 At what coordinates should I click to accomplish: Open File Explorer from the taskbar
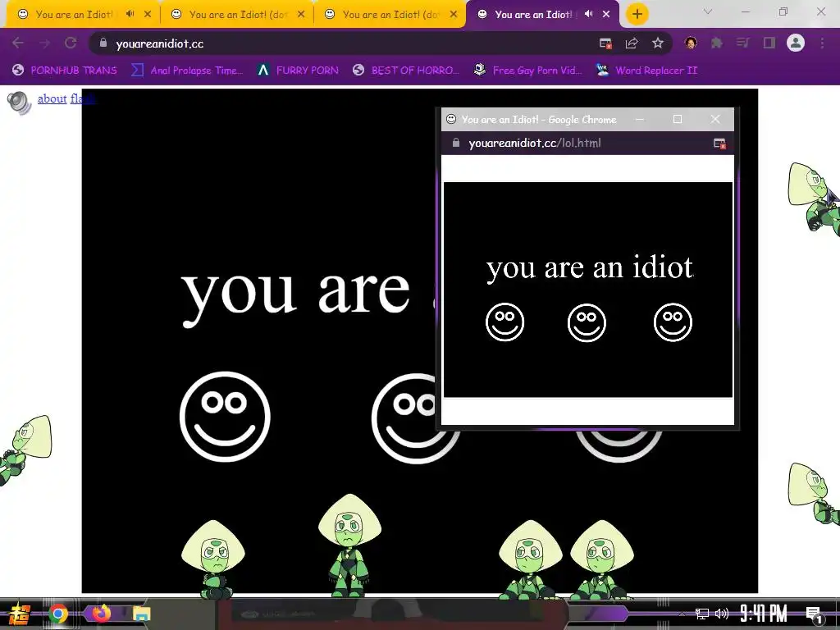[141, 614]
